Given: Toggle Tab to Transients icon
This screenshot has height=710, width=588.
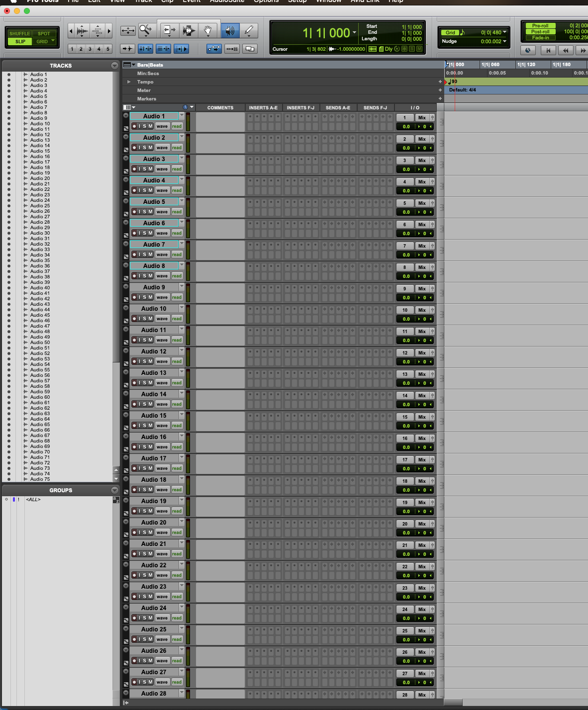Looking at the screenshot, I should (127, 49).
